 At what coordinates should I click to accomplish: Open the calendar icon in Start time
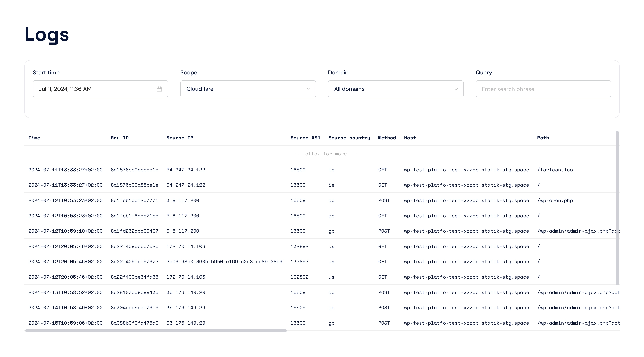pyautogui.click(x=159, y=89)
